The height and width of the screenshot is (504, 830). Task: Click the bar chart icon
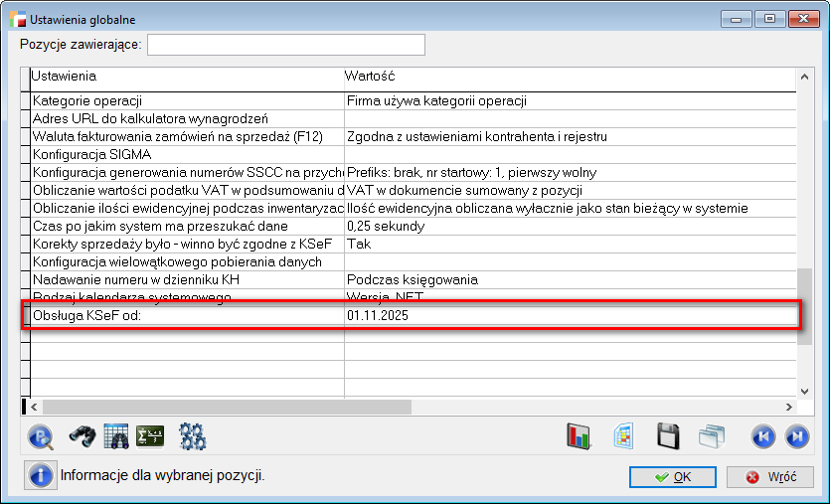tap(580, 436)
